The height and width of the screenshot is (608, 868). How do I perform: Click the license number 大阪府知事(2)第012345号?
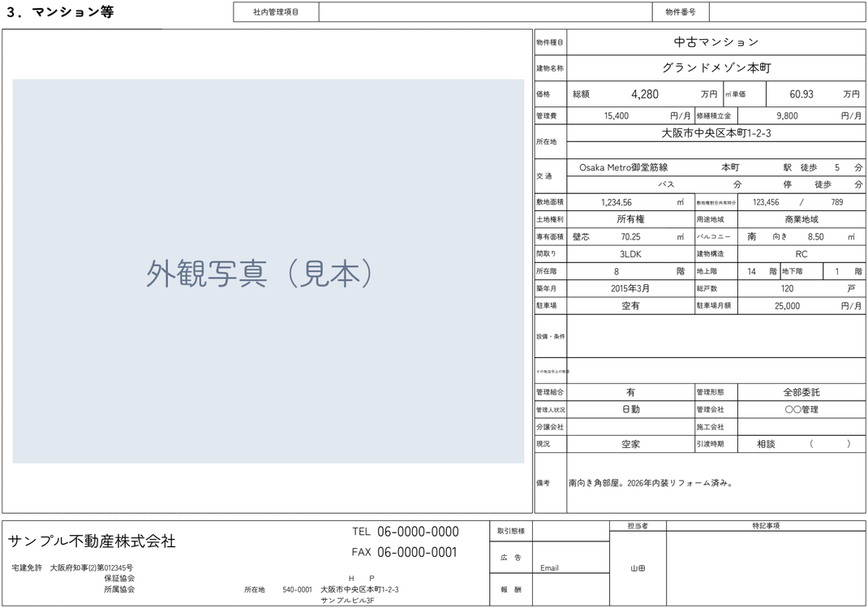[92, 567]
